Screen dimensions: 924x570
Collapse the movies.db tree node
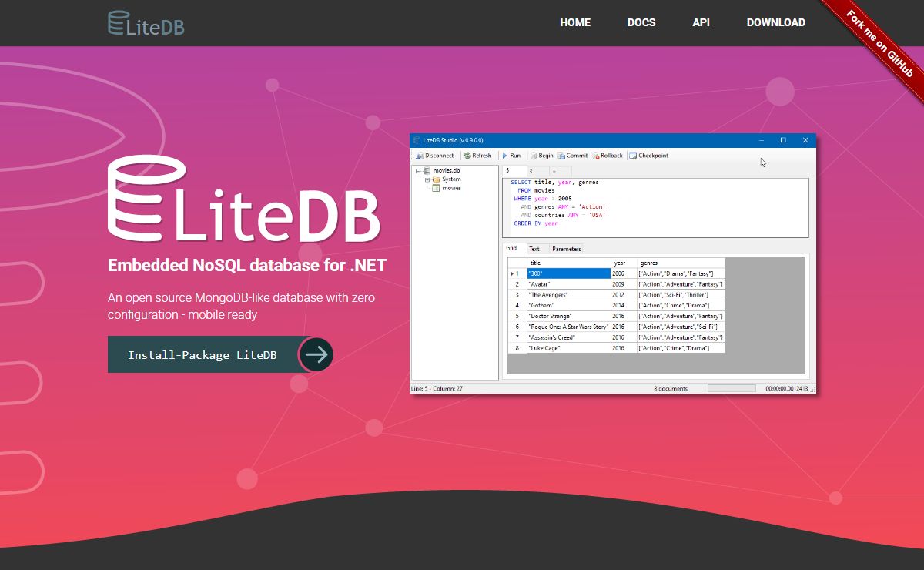pyautogui.click(x=418, y=170)
